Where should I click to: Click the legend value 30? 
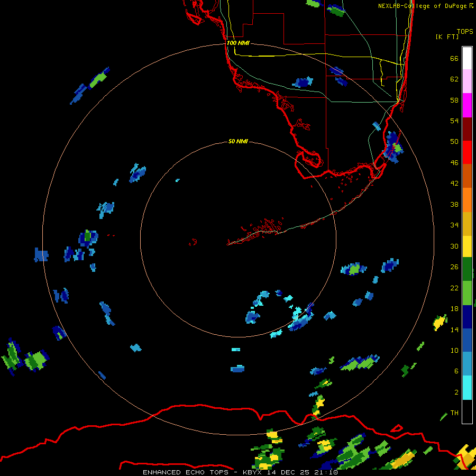tap(454, 246)
